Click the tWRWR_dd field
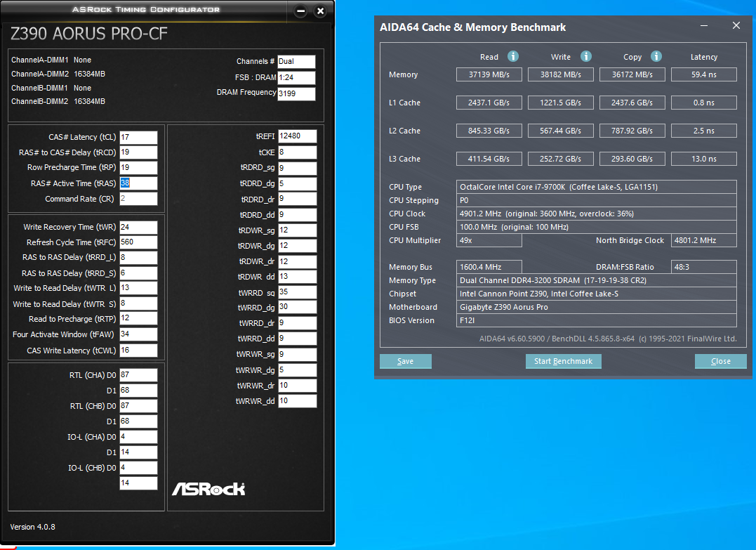The height and width of the screenshot is (550, 756). coord(297,401)
